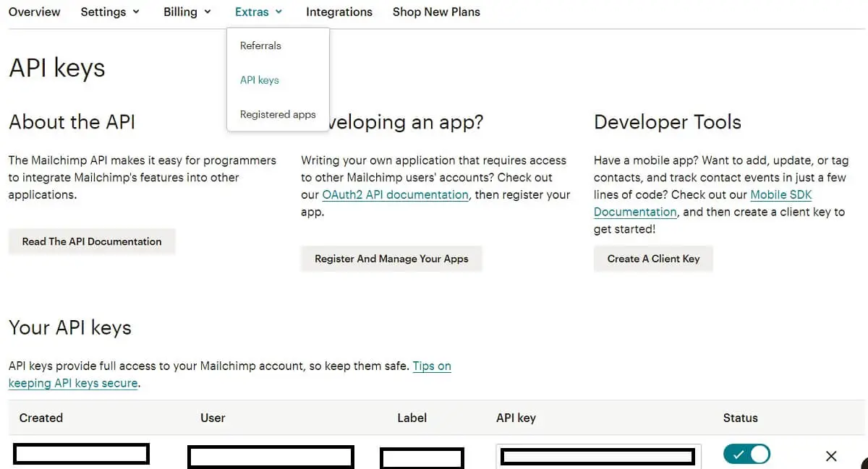Click Register And Manage Your Apps button
The height and width of the screenshot is (469, 868).
coord(391,259)
